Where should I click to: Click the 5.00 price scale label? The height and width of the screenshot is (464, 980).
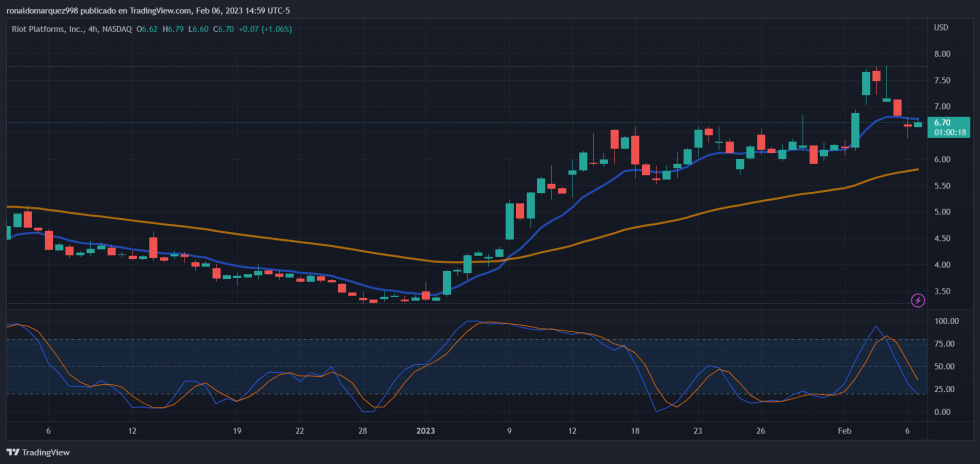[941, 213]
